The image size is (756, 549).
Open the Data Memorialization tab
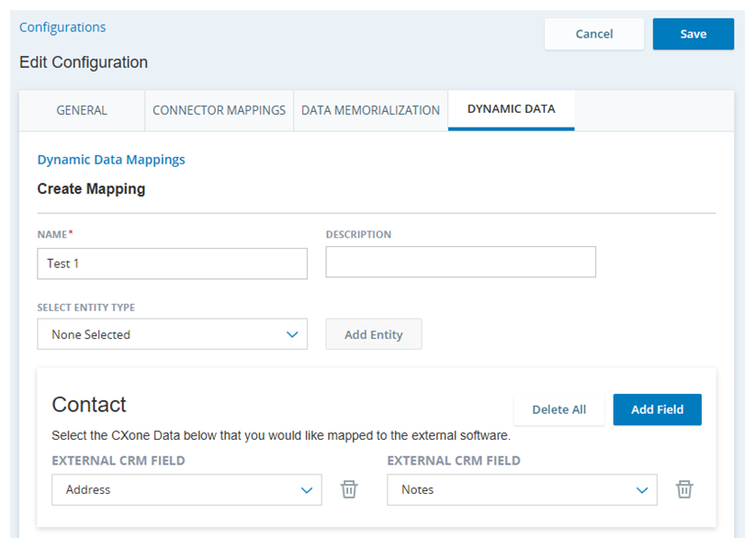point(370,110)
